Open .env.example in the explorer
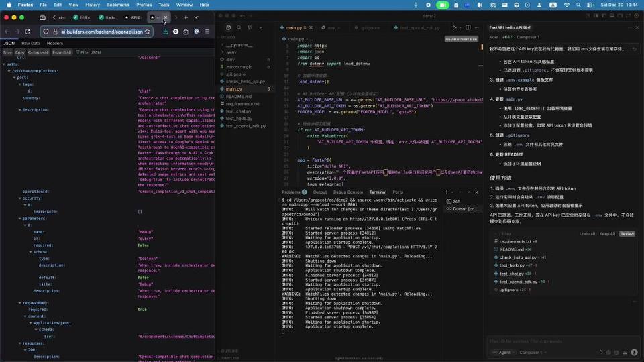Viewport: 644px width, 362px height. tap(239, 67)
